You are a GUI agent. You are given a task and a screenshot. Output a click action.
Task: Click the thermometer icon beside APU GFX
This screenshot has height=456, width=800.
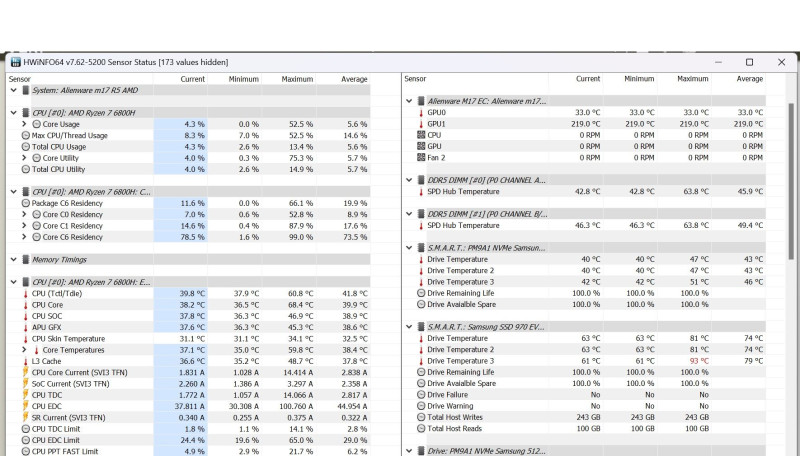point(26,327)
